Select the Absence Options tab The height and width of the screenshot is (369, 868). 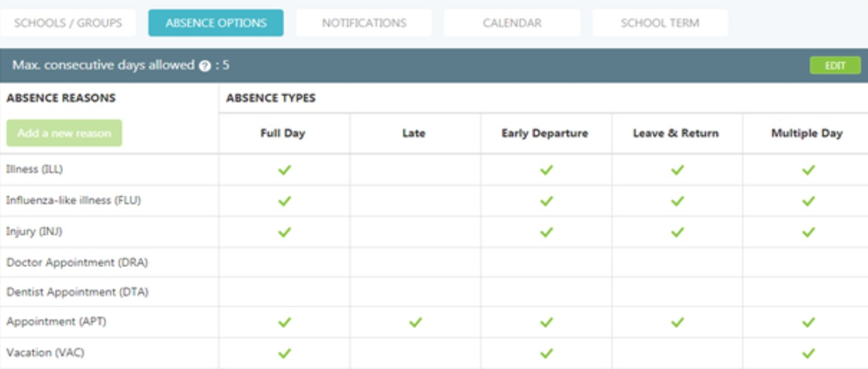[x=216, y=23]
